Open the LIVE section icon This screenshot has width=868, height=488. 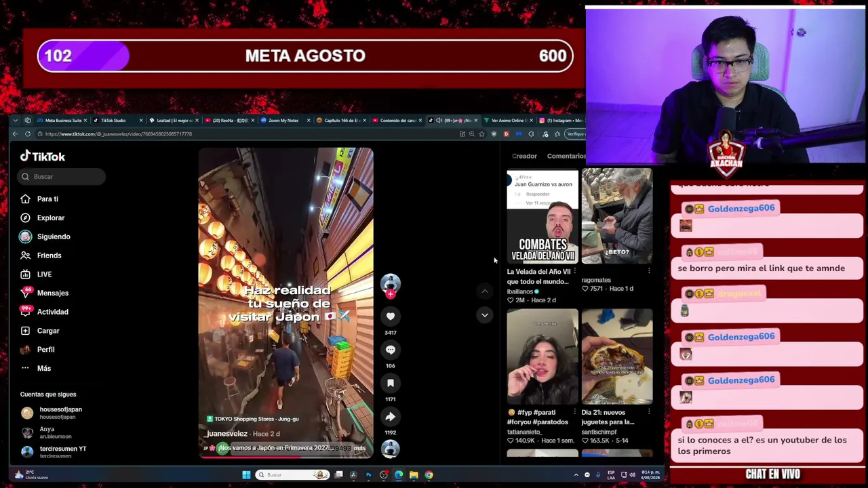pos(25,274)
